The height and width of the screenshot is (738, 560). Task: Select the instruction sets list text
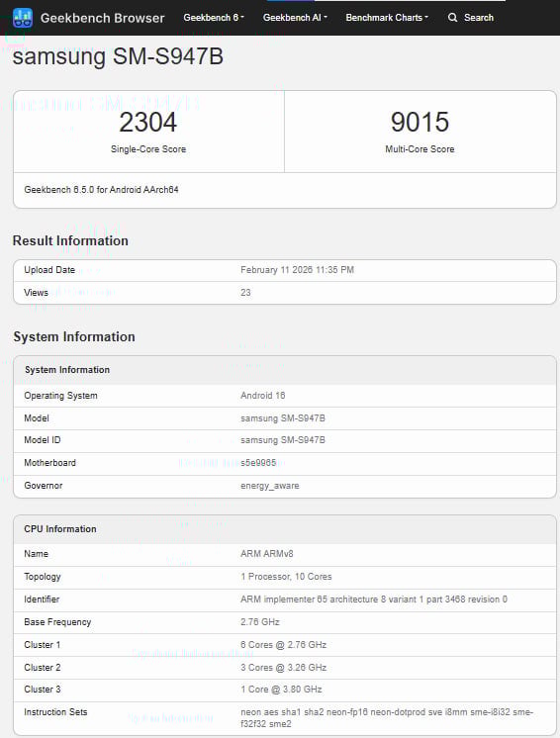coord(386,718)
